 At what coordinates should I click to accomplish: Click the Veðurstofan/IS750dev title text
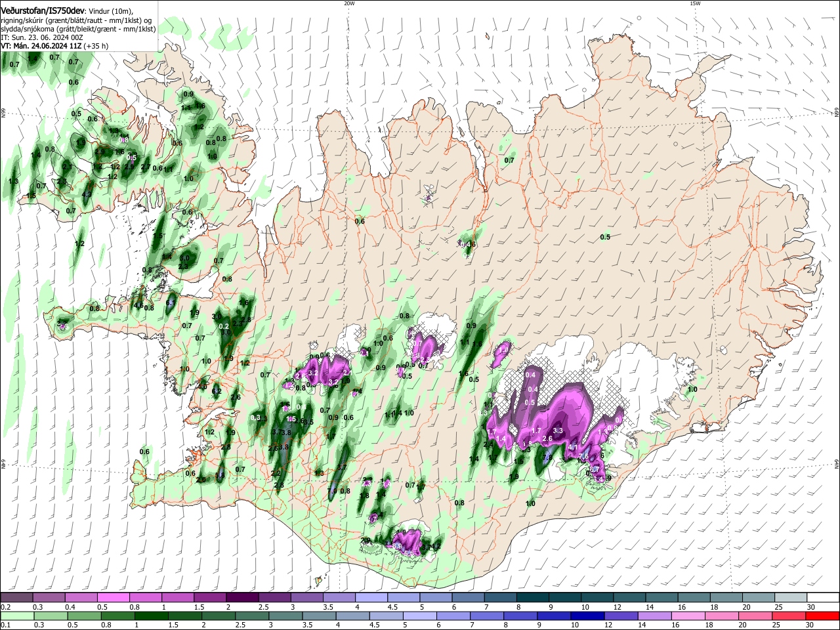(x=43, y=10)
